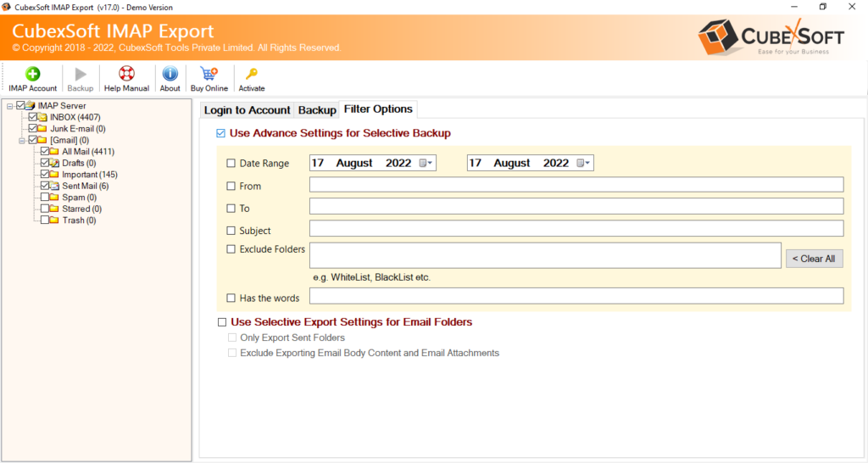Click the Clear All button
Screen dimensions: 868x463
click(x=815, y=259)
